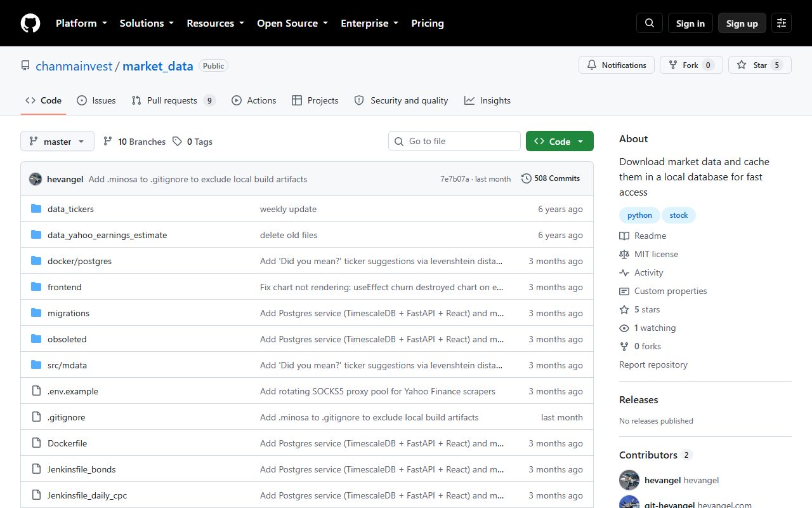812x508 pixels.
Task: Click the Readme book icon in About
Action: pos(624,236)
